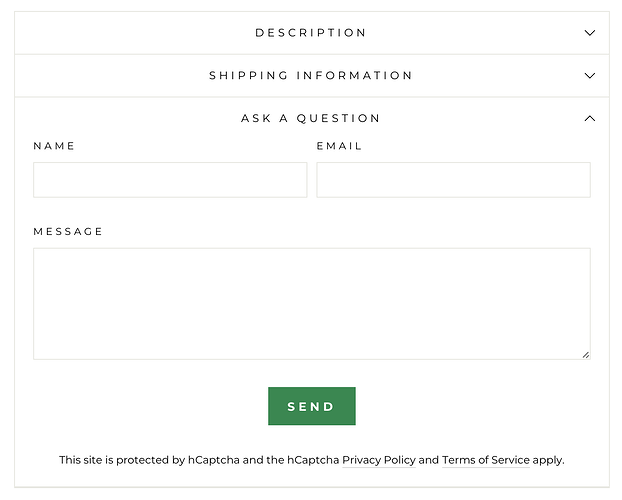This screenshot has width=622, height=500.
Task: Open the Description accordion title
Action: 311,33
